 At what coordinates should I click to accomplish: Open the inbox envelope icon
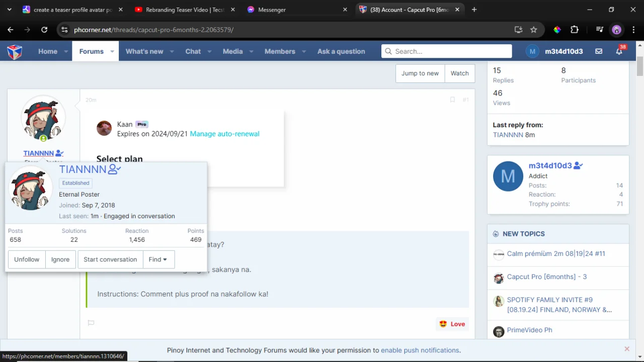(x=599, y=51)
